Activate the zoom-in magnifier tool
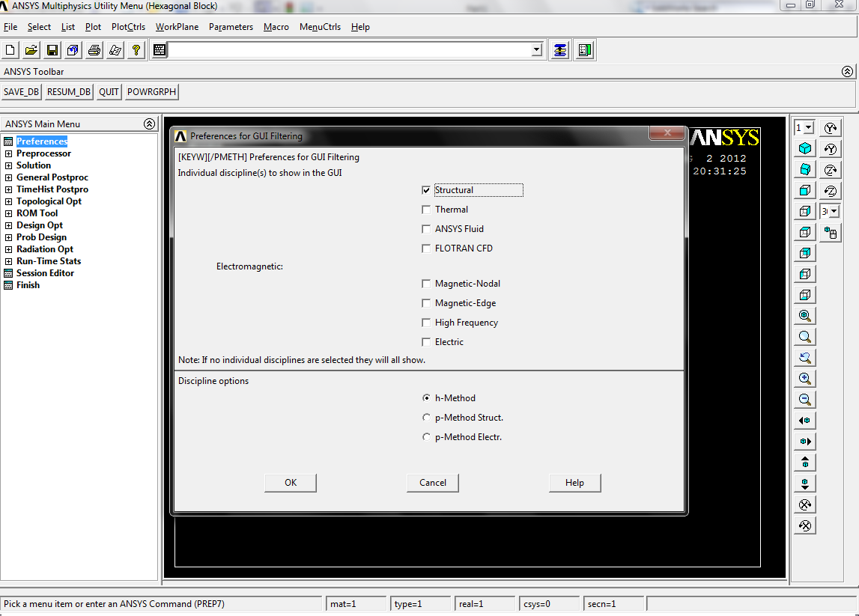This screenshot has height=616, width=859. click(804, 378)
